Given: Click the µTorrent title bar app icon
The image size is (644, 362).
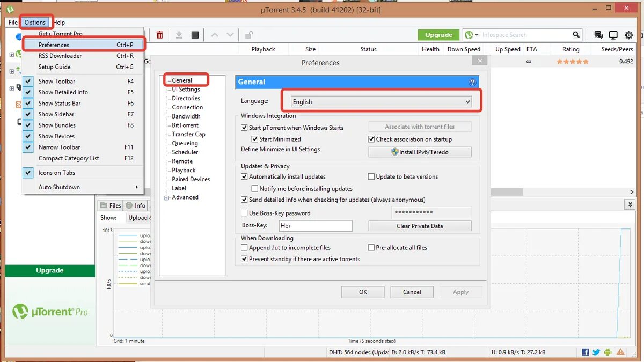Looking at the screenshot, I should (10, 9).
